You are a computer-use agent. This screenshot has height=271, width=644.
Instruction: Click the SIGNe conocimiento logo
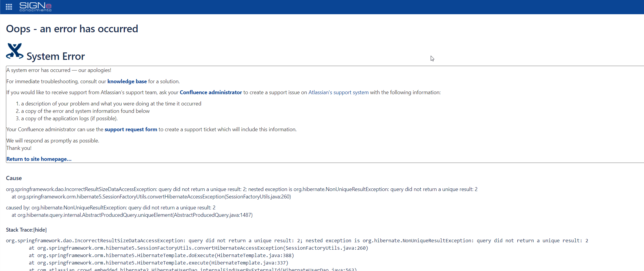pyautogui.click(x=35, y=7)
